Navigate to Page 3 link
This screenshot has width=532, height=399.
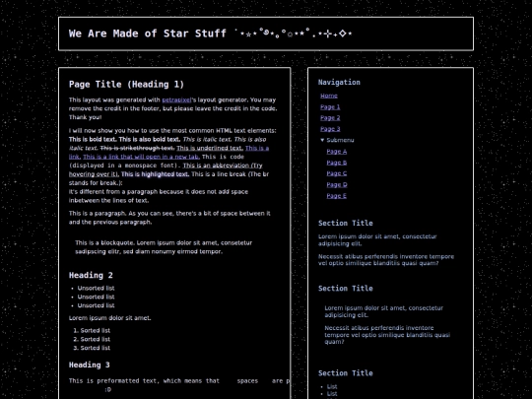pyautogui.click(x=330, y=129)
